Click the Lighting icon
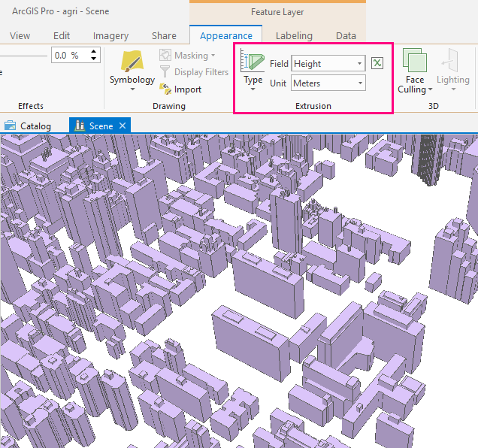This screenshot has height=448, width=478. coord(450,60)
